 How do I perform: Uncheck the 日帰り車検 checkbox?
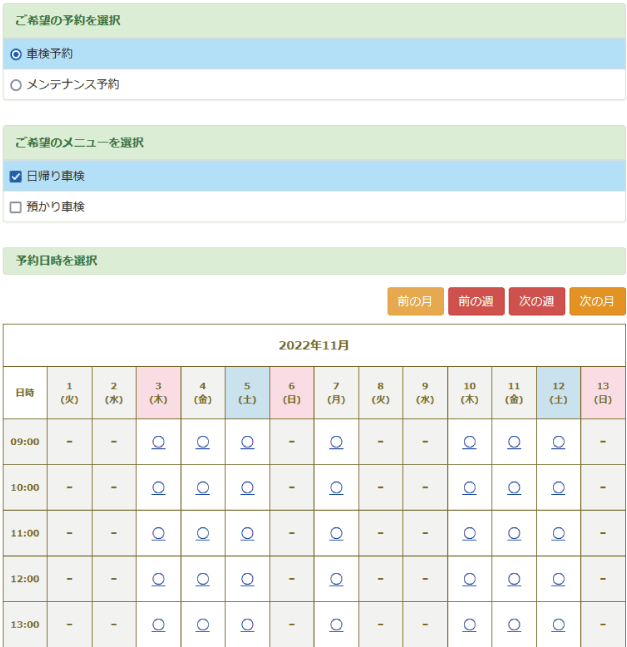pos(16,176)
